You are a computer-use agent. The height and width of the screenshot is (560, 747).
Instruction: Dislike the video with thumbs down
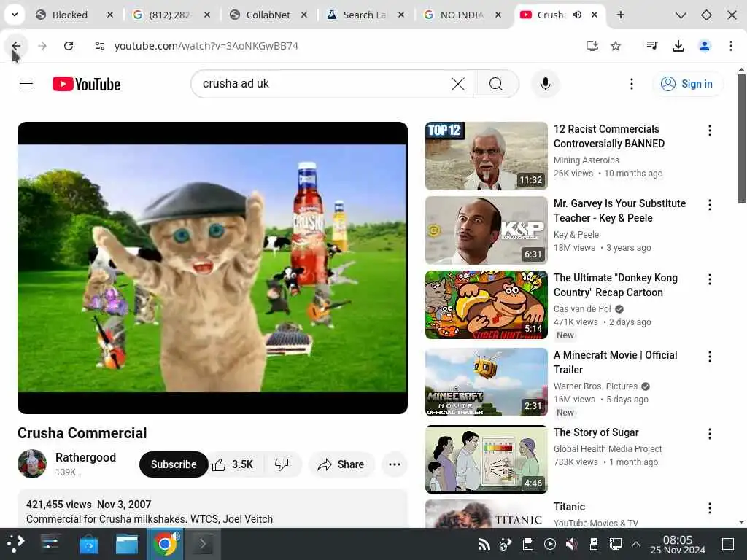click(x=282, y=464)
